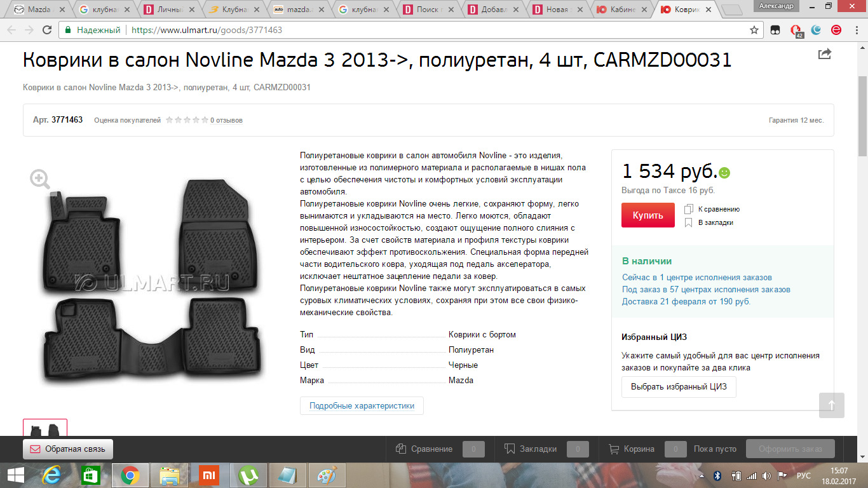Toggle В закладки bookmark for this product

pyautogui.click(x=689, y=222)
